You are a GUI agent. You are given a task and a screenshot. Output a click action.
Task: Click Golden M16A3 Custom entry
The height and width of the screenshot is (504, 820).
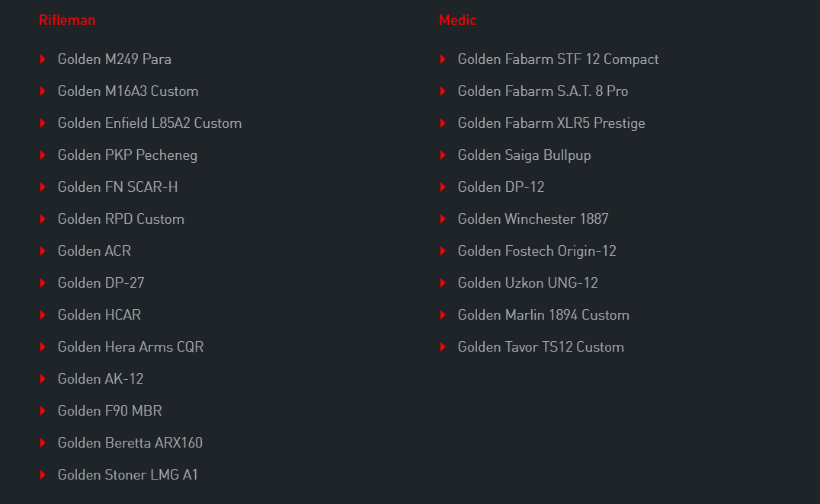[128, 91]
